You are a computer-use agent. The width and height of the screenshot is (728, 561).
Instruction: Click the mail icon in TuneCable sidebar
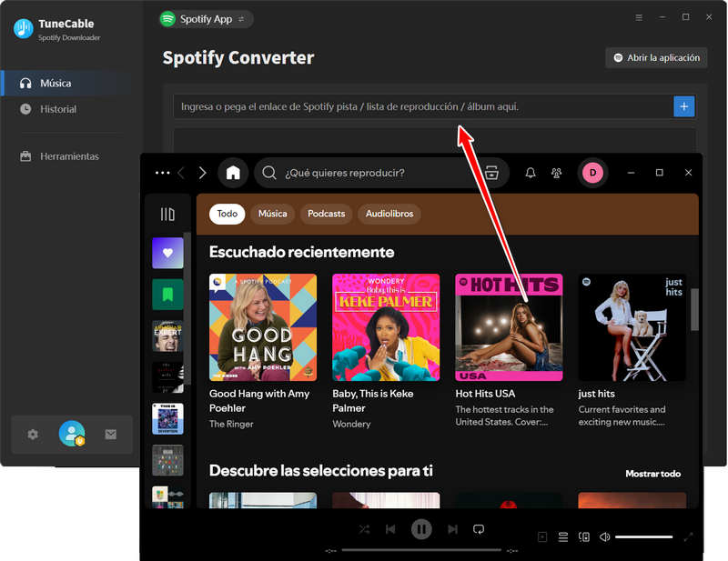pyautogui.click(x=110, y=435)
